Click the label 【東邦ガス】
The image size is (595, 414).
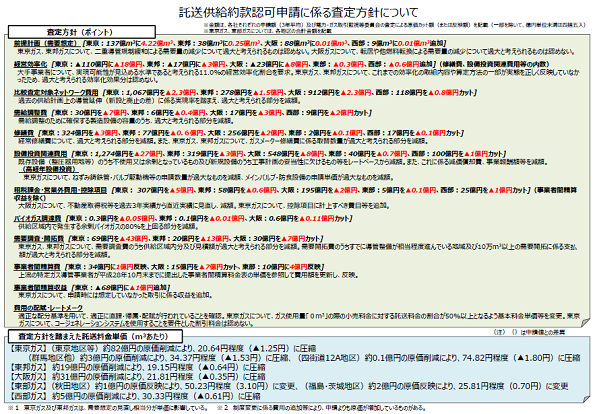28,367
